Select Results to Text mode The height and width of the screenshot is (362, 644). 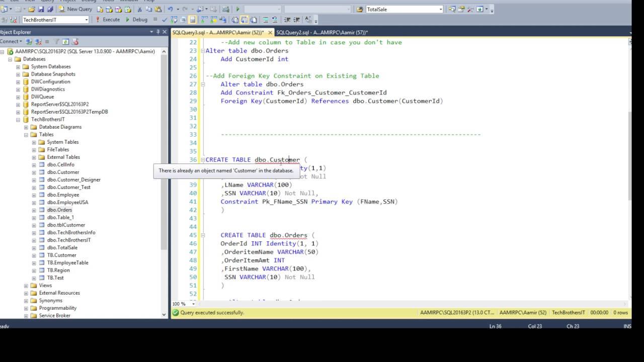pyautogui.click(x=234, y=20)
